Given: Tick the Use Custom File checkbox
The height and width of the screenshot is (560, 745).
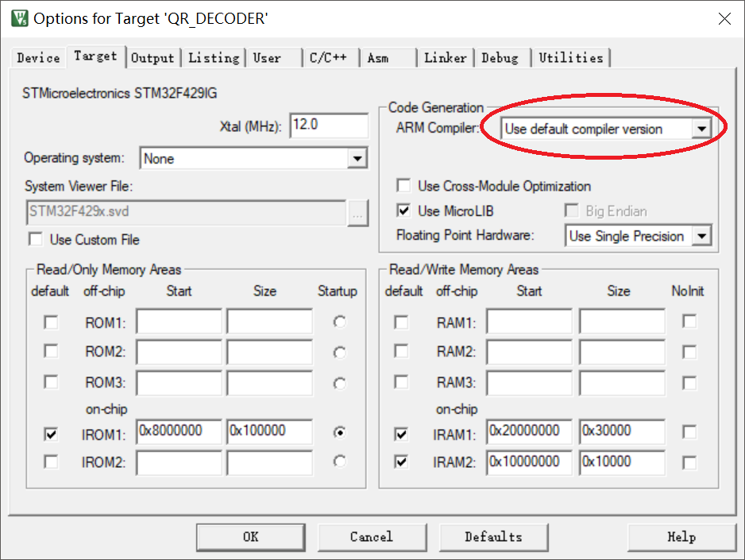Looking at the screenshot, I should tap(36, 239).
